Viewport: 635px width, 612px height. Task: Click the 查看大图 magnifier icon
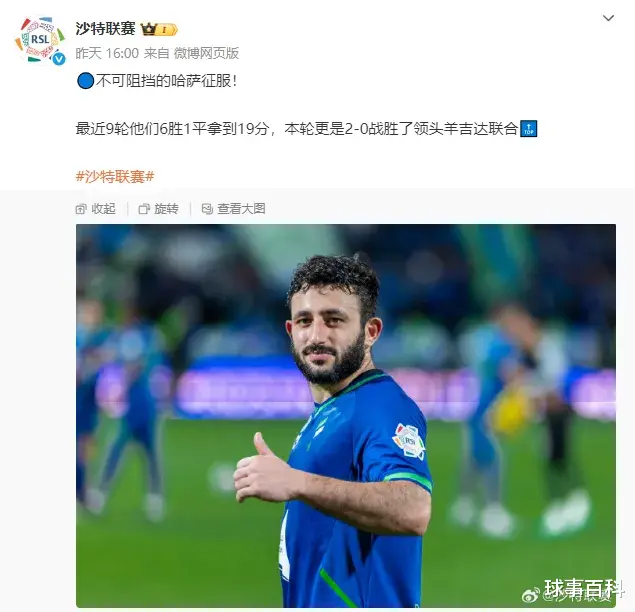click(x=207, y=209)
